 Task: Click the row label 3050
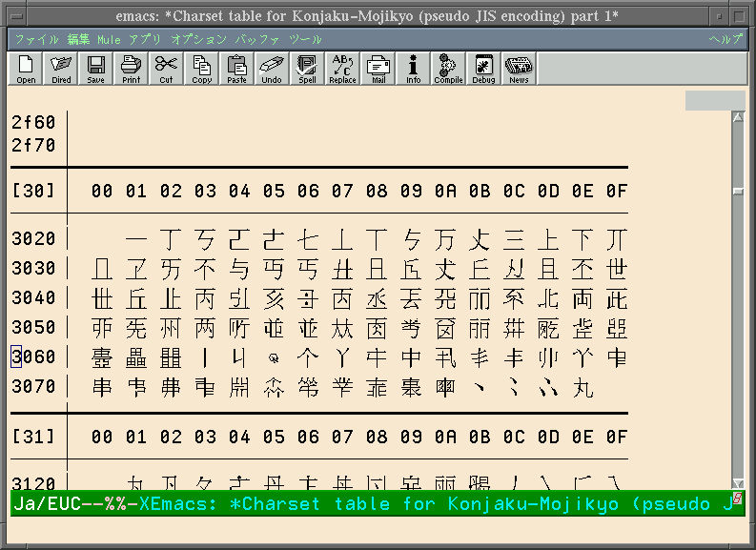[x=33, y=327]
